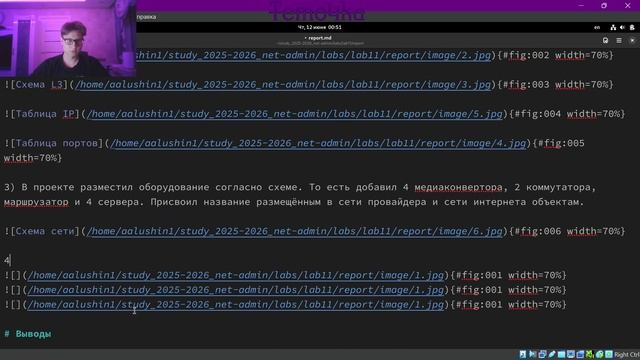Click the path ending with image/3.jpg

[283, 84]
